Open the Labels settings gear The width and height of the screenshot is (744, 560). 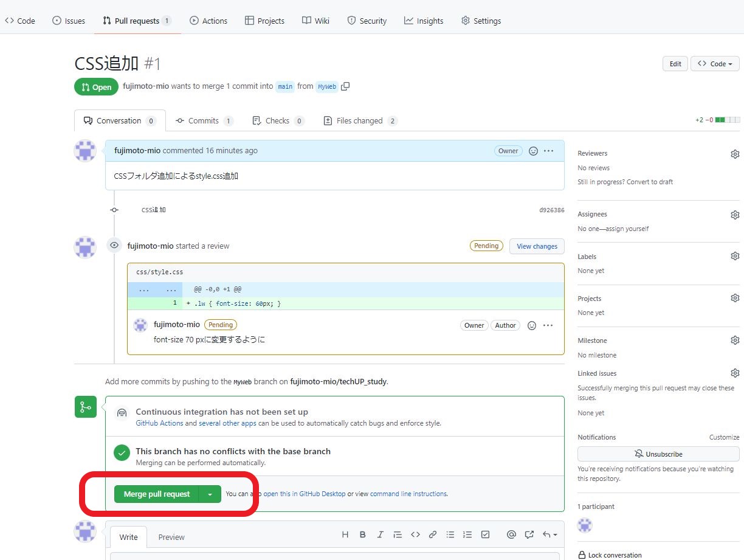[735, 256]
